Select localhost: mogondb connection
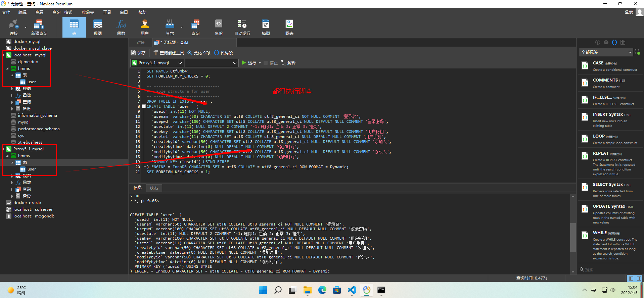The image size is (644, 298). (x=34, y=216)
